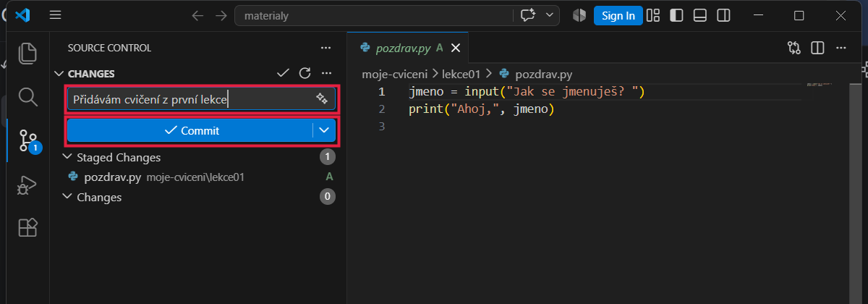Viewport: 868px width, 304px height.
Task: Click lekce01 in the breadcrumb
Action: point(462,73)
